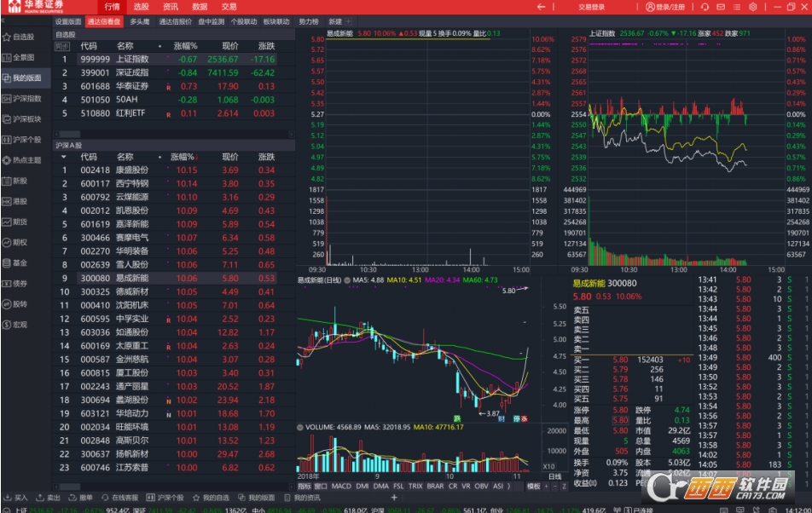Open 期货 in the sidebar
The image size is (812, 513).
pos(15,222)
